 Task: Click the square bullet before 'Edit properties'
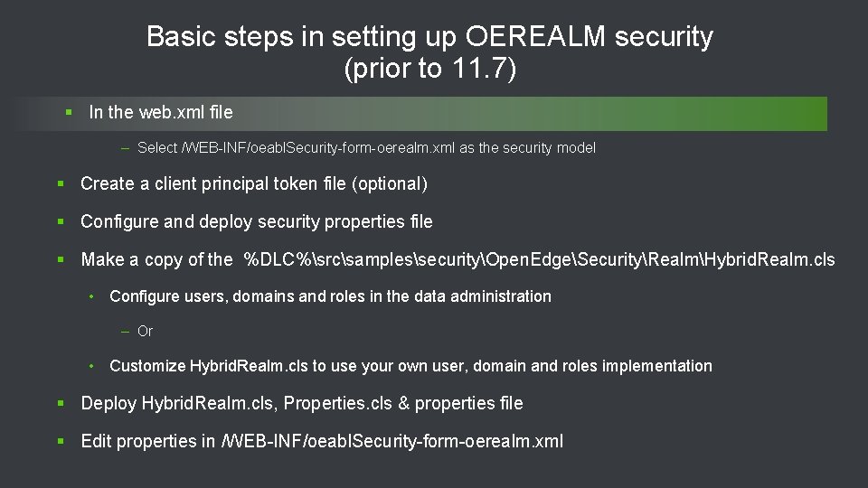61,442
